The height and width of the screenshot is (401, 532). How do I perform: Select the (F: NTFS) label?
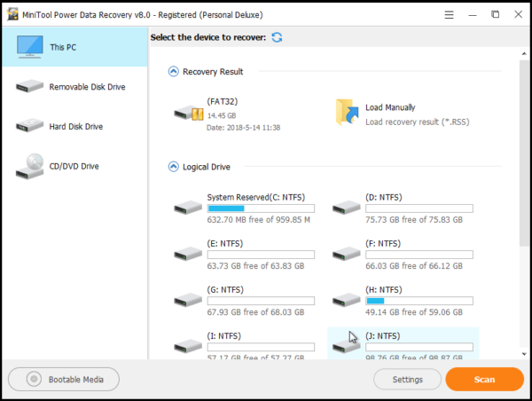[383, 243]
